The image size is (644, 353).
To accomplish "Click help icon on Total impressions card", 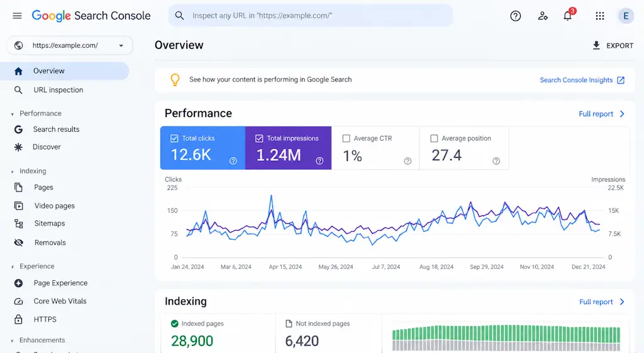I will click(319, 161).
